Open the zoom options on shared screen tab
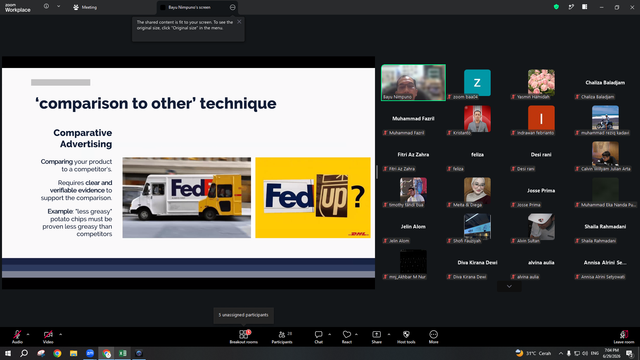 coord(233,7)
